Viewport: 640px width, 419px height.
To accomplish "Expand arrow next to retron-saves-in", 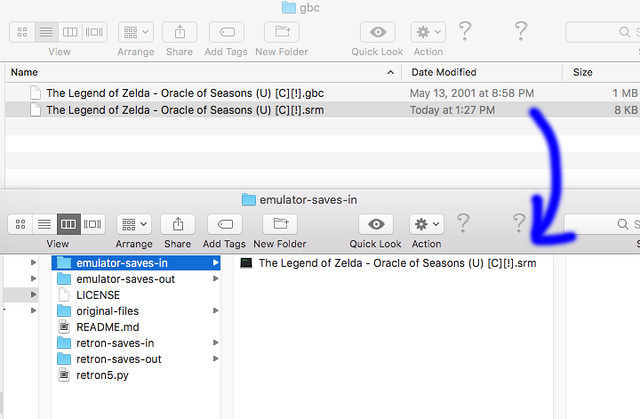I will (216, 343).
